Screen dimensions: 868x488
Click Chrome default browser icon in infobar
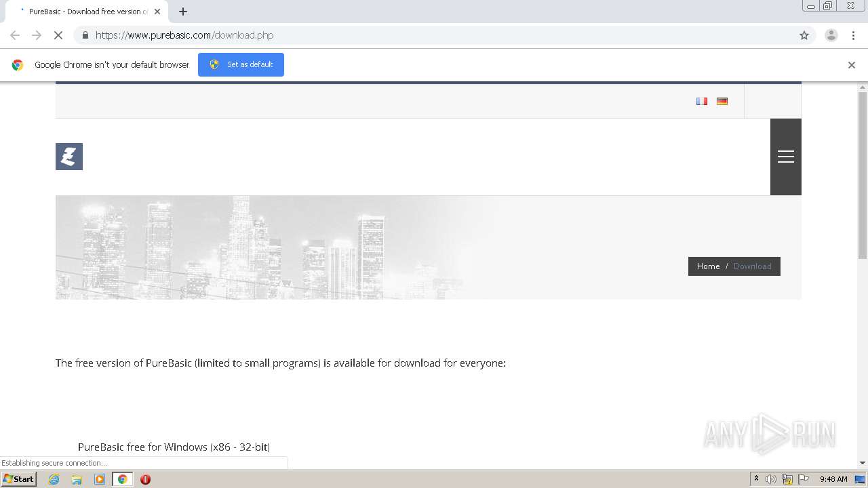[18, 65]
